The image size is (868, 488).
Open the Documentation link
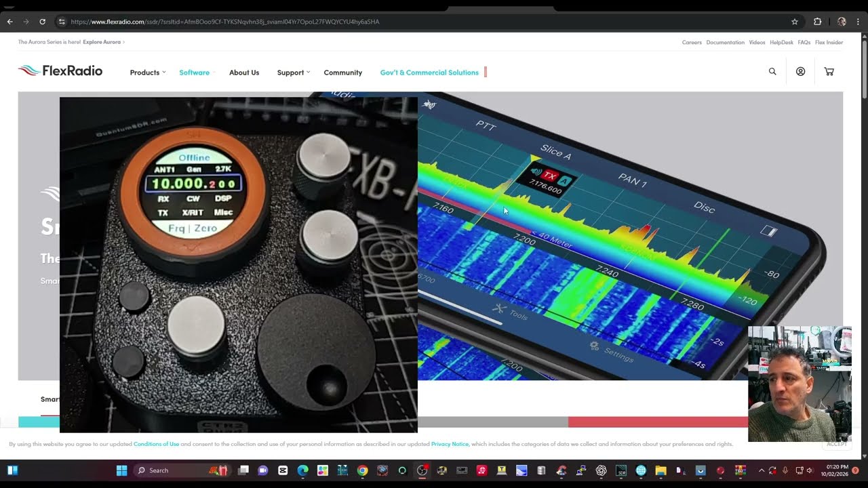coord(725,42)
